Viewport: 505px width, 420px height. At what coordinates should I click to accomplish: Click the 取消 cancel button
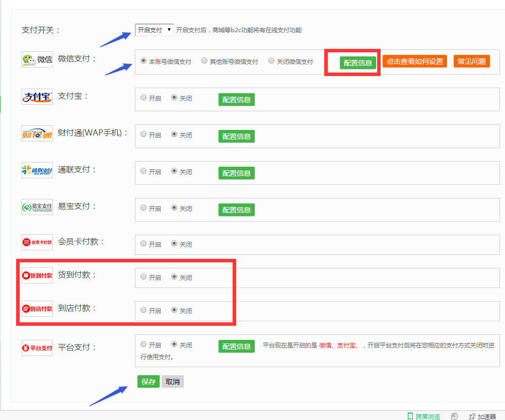pos(173,381)
